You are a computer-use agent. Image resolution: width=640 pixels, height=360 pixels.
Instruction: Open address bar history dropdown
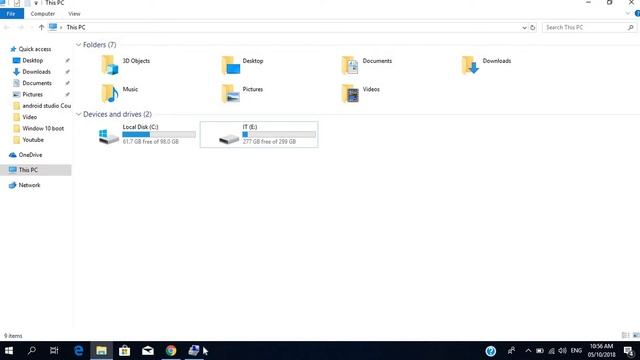tap(524, 28)
